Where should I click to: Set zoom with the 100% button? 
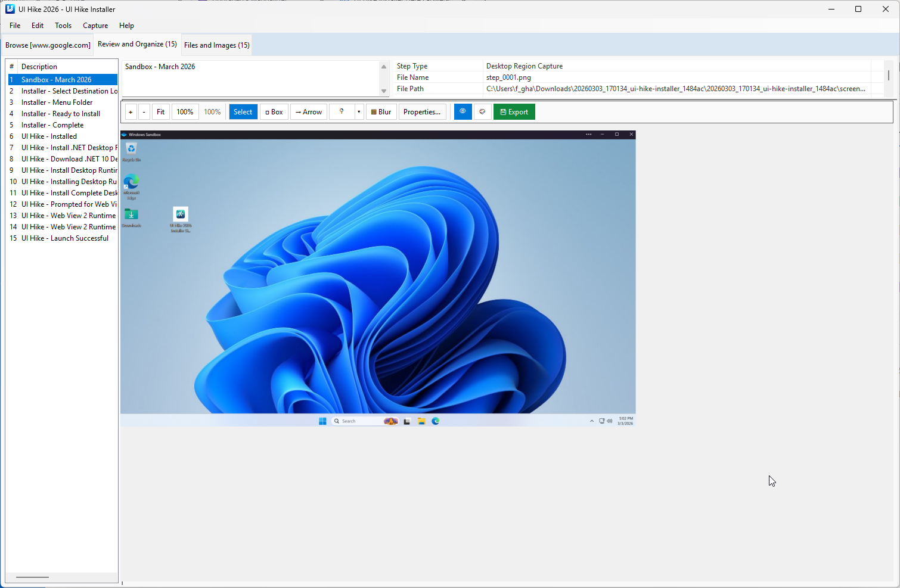(185, 112)
